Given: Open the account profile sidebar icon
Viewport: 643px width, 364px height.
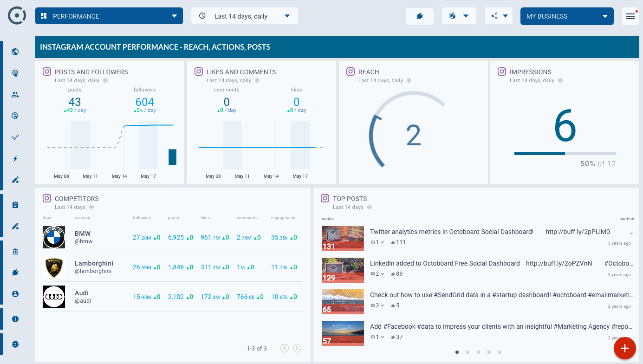Looking at the screenshot, I should coord(15,294).
